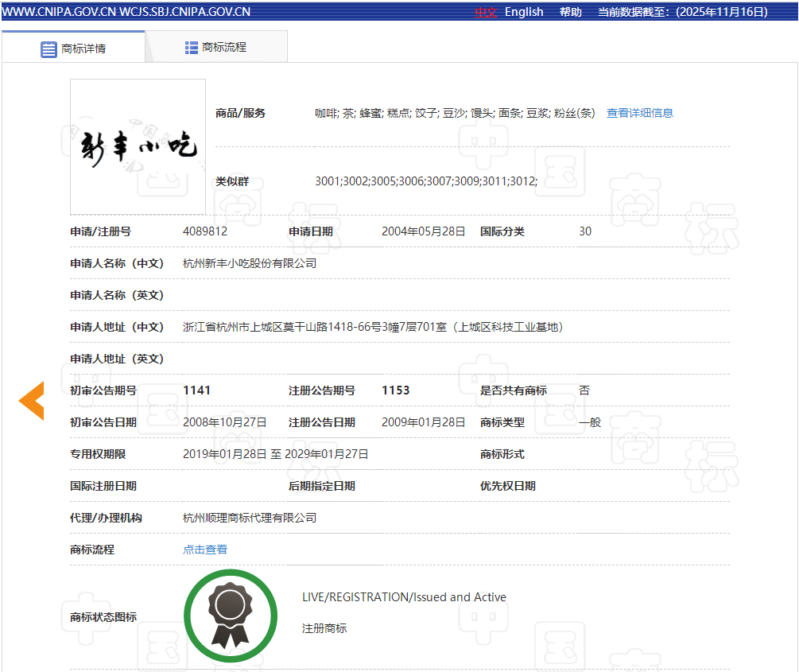Click the agency name 杭州顺理商标代理有限公司
This screenshot has width=799, height=672.
(250, 518)
